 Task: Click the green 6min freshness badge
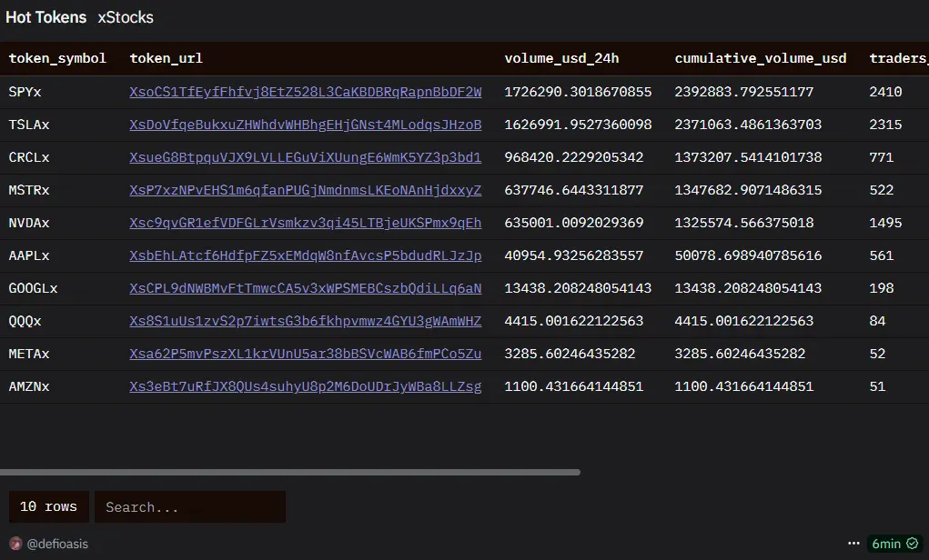[x=890, y=543]
